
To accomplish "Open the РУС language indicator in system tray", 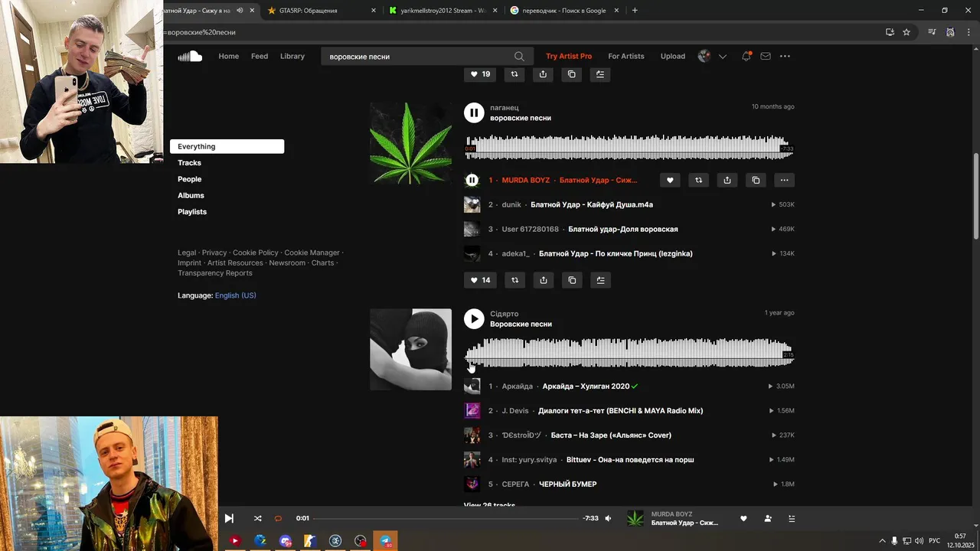I will coord(934,541).
